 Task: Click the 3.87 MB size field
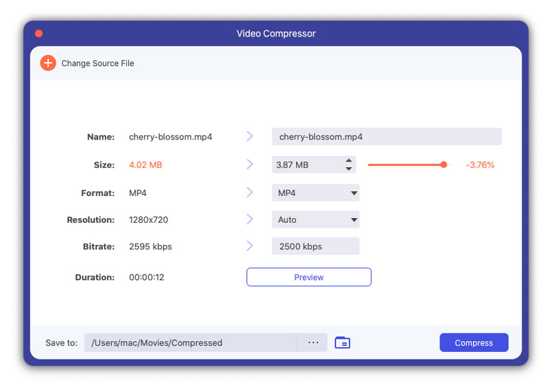[307, 165]
